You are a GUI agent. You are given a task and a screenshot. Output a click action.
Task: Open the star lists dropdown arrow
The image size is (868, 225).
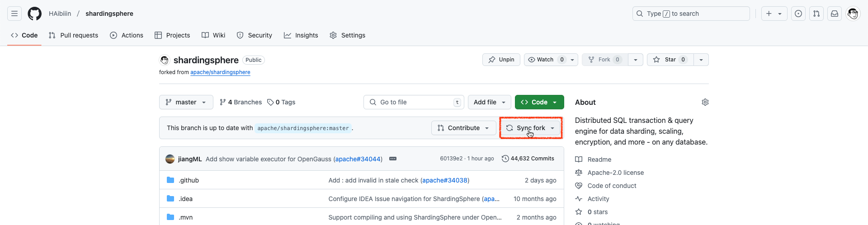point(701,60)
